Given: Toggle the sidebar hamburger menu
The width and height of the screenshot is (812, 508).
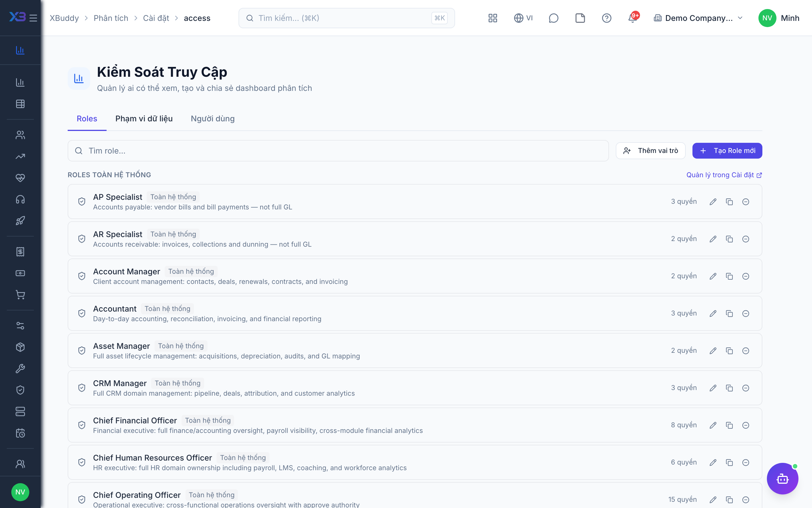Looking at the screenshot, I should tap(33, 18).
